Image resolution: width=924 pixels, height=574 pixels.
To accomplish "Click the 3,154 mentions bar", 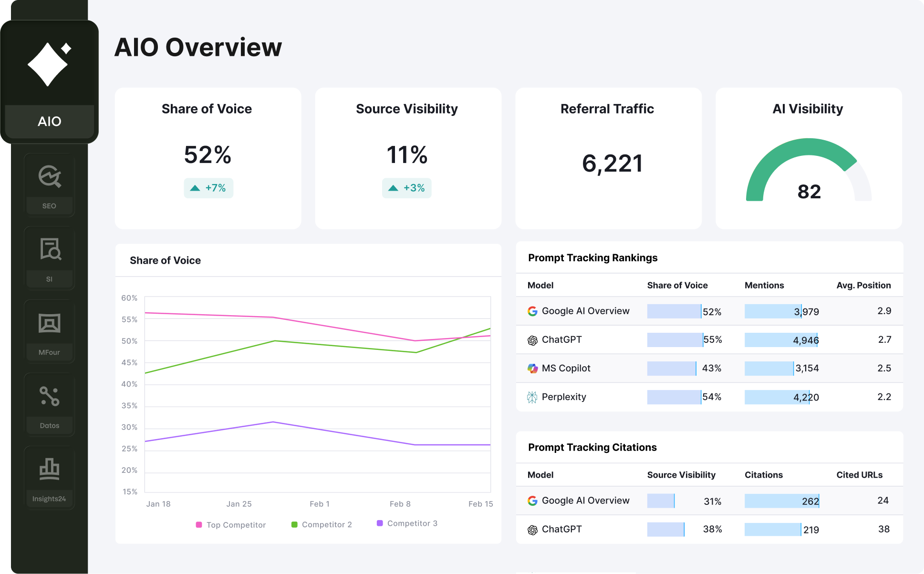I will [769, 369].
